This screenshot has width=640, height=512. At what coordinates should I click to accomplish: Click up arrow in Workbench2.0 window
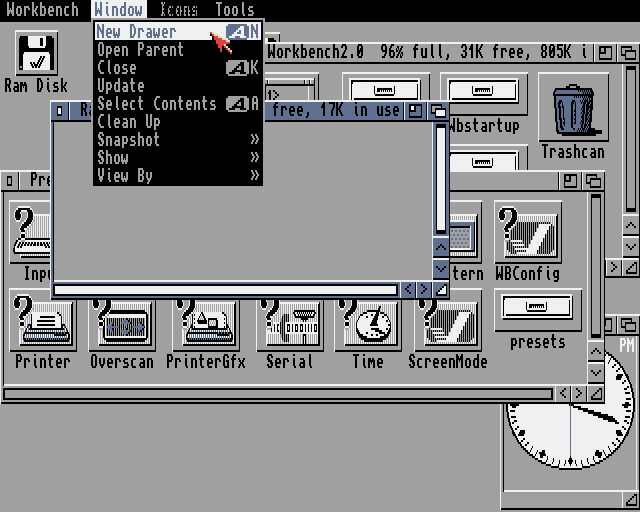(x=631, y=225)
